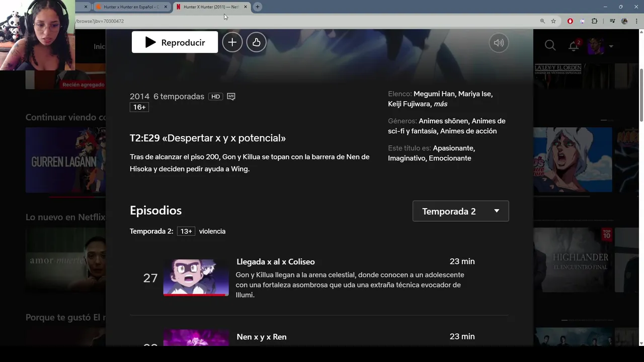Click the 16+ maturity rating badge
Viewport: 644px width, 362px height.
point(139,107)
